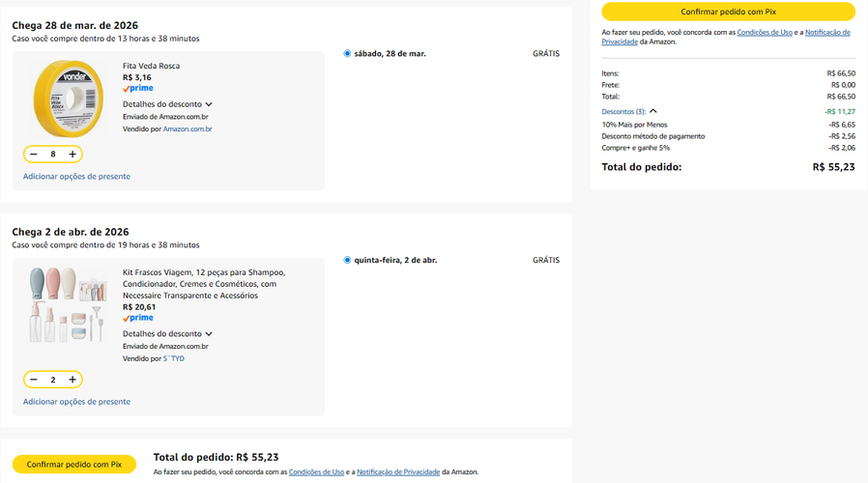Click the Frete R$ 0,00 value
Image resolution: width=868 pixels, height=483 pixels.
pos(843,85)
